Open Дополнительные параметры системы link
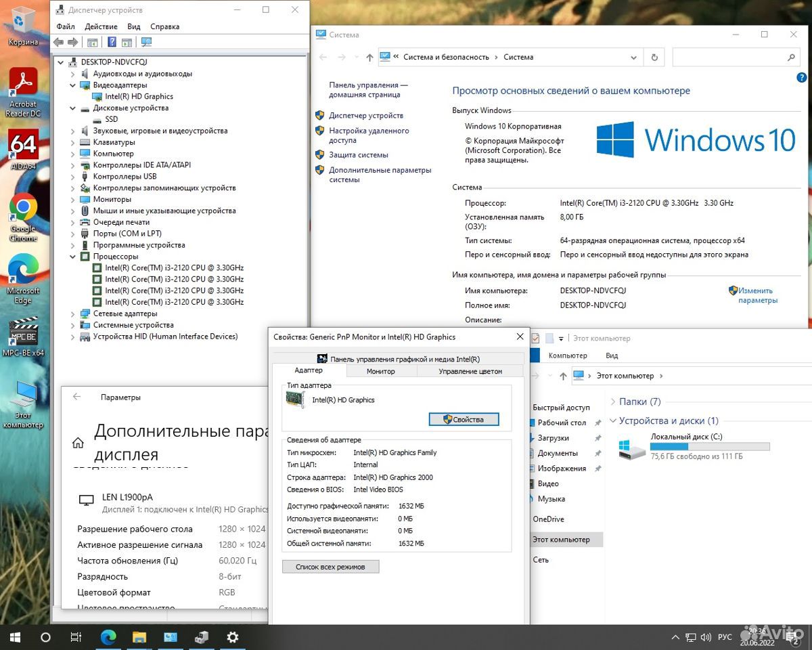This screenshot has height=650, width=812. (380, 175)
